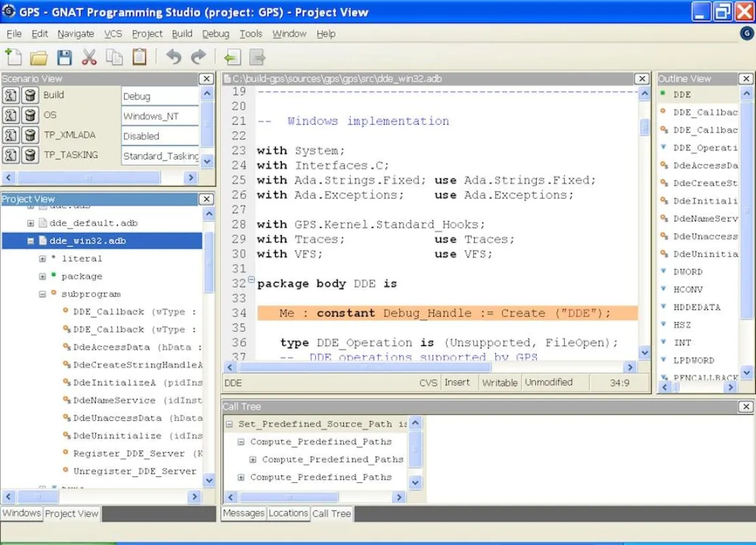Close the Outline View panel
756x545 pixels.
pyautogui.click(x=746, y=78)
